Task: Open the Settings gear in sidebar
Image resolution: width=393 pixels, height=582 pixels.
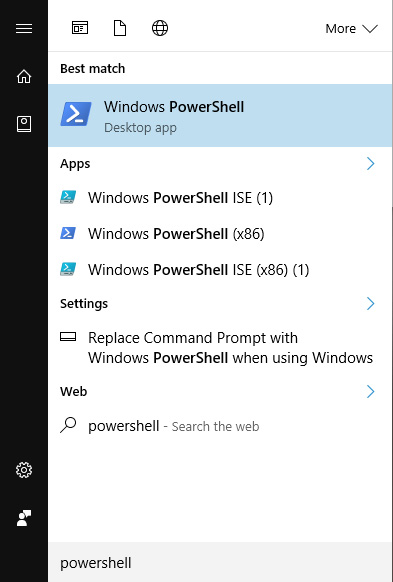Action: coord(24,470)
